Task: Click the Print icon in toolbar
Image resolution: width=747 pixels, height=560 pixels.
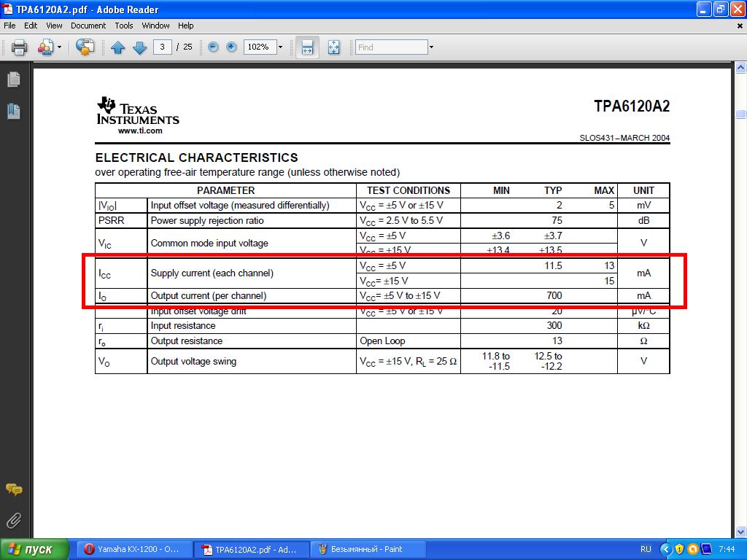Action: [19, 47]
